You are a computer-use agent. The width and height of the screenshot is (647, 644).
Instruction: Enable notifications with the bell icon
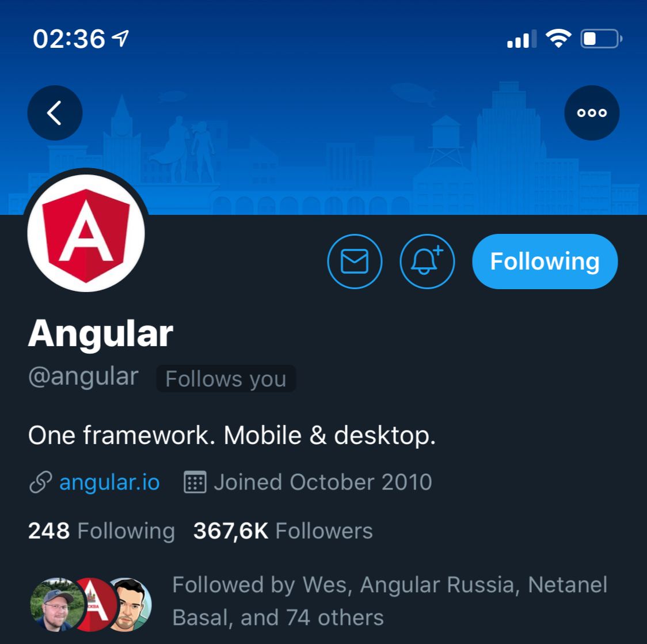427,262
